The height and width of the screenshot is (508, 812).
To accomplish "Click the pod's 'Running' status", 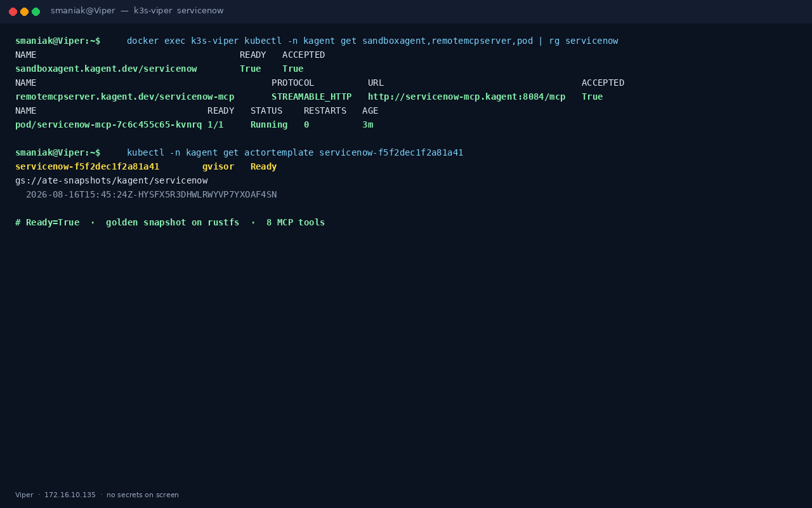I will [x=269, y=124].
